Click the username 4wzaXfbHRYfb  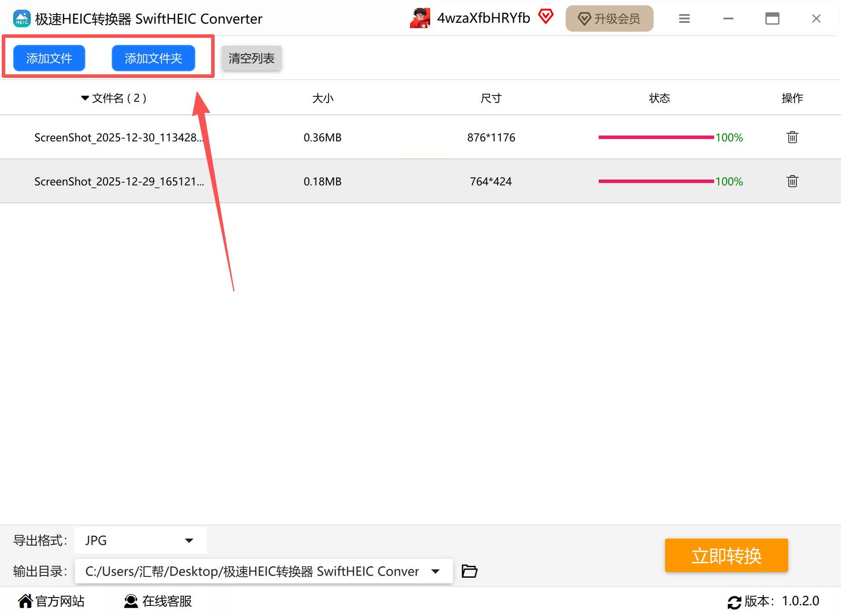coord(483,18)
